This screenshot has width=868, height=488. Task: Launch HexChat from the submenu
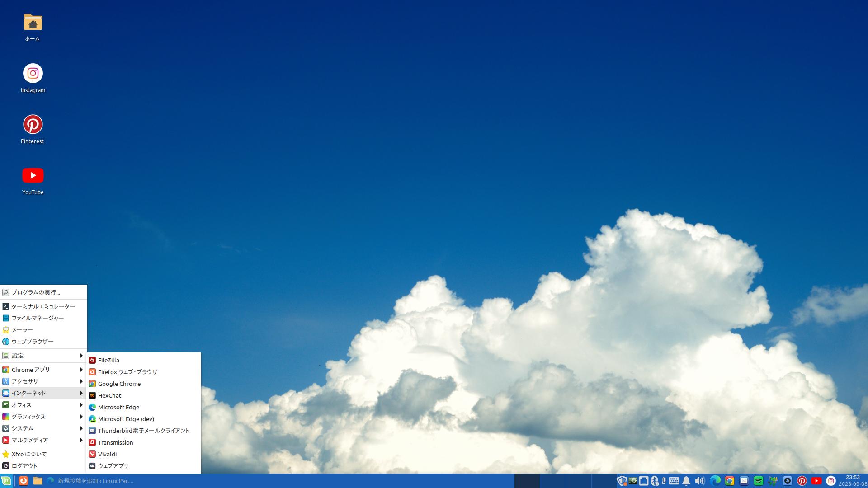click(144, 395)
